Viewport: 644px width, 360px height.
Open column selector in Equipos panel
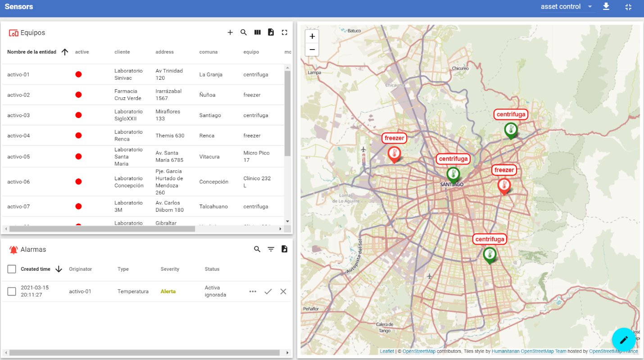257,32
